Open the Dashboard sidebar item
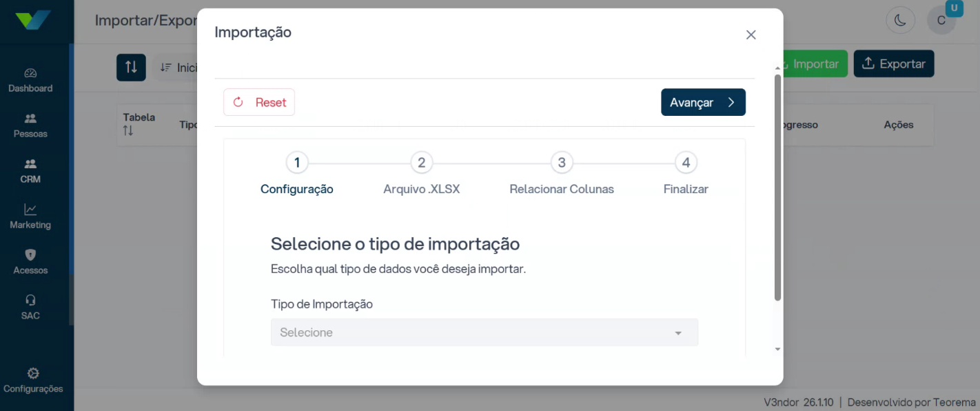Screen dimensions: 980x411 click(x=30, y=81)
